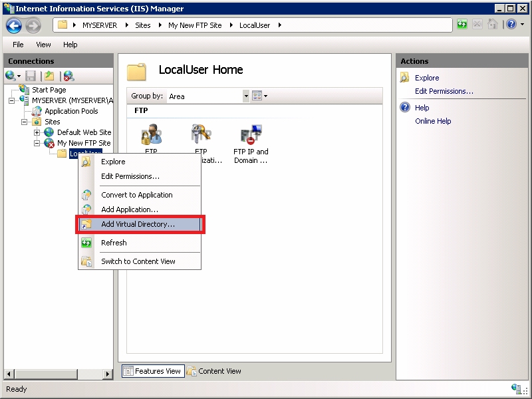This screenshot has width=532, height=399.
Task: Click MYSERVER in the address breadcrumb
Action: coord(100,25)
